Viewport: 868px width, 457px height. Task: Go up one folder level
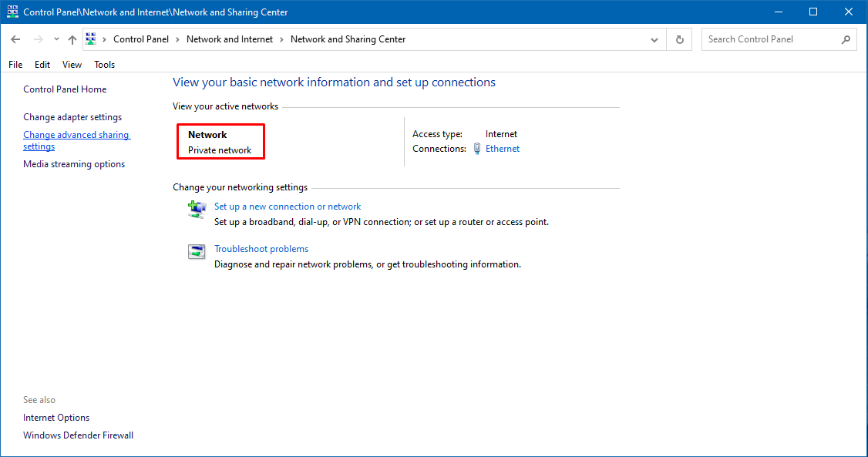[x=72, y=39]
